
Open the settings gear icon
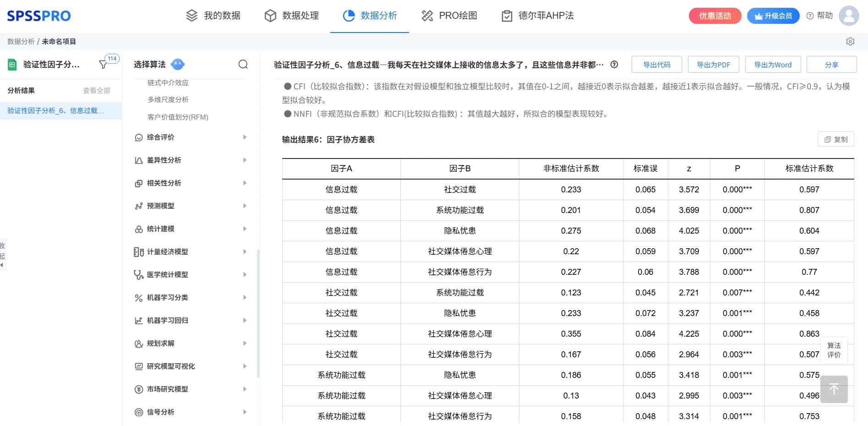tap(851, 41)
